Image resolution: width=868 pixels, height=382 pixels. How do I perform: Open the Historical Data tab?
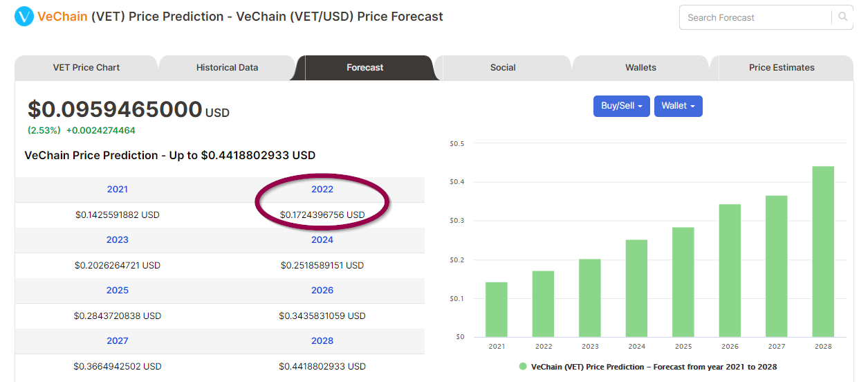point(227,68)
